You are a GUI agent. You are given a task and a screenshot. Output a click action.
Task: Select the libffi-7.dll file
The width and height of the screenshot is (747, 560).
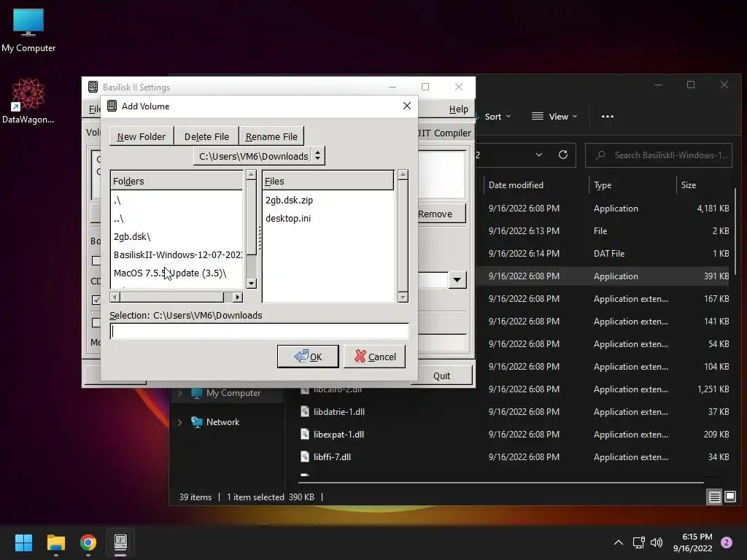point(332,456)
